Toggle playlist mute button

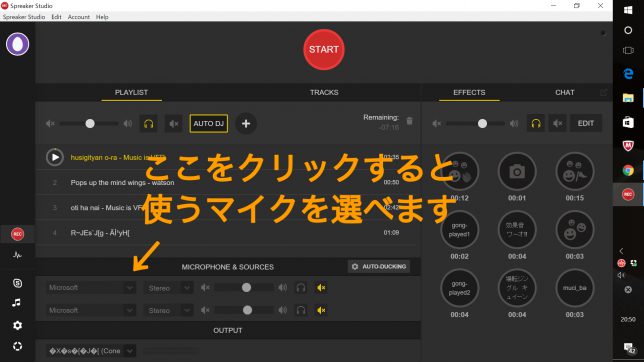174,123
